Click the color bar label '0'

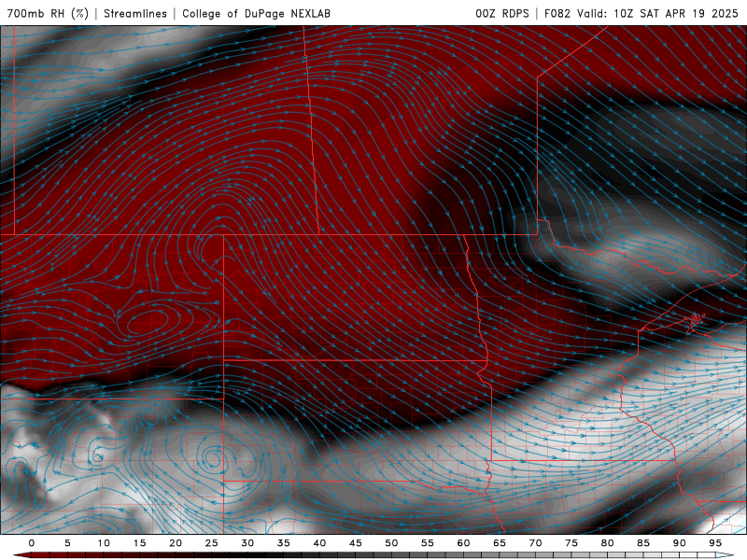point(32,543)
